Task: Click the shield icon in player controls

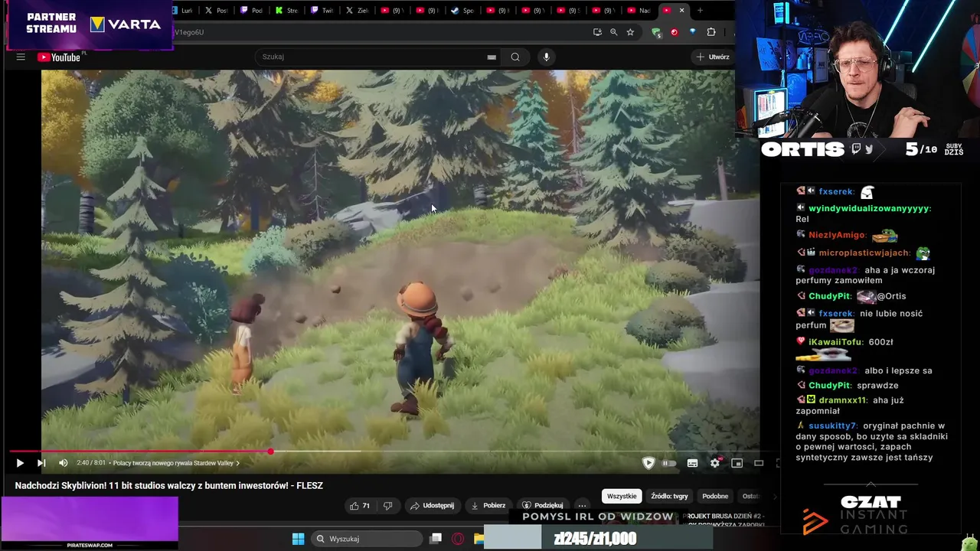Action: 648,463
